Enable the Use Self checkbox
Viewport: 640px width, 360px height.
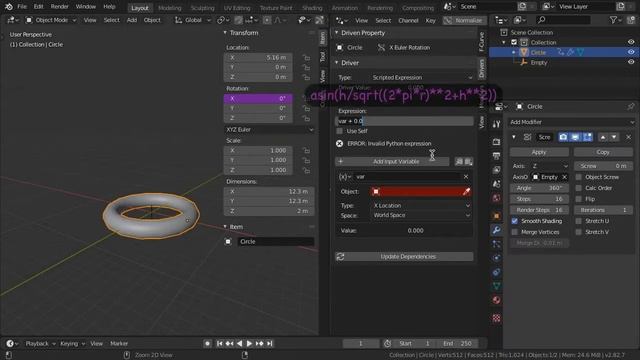click(340, 131)
